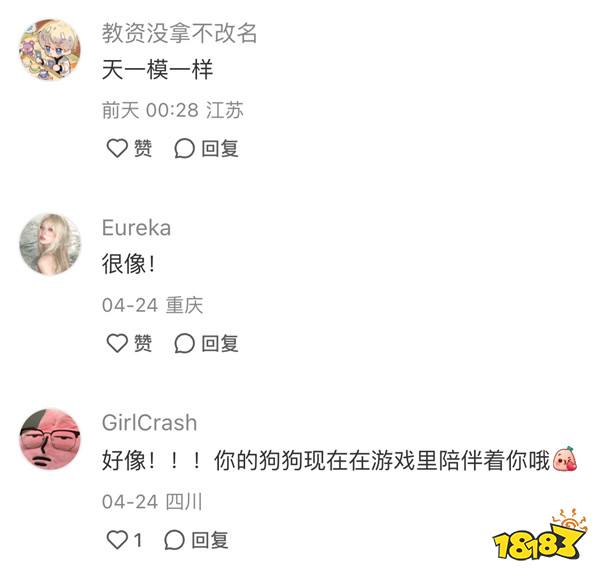Screen dimensions: 600x577
Task: Click the strawberry face emoji in GirlCrash's comment
Action: click(x=565, y=460)
